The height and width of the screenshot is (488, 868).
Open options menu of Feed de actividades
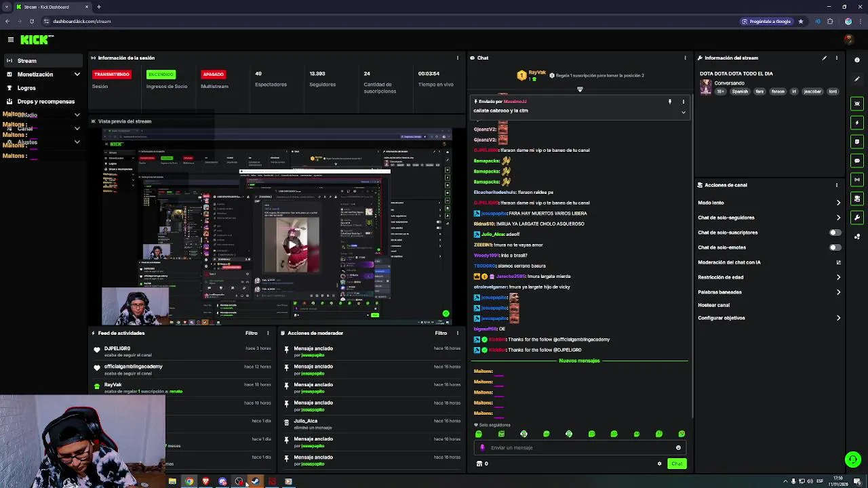click(x=268, y=333)
